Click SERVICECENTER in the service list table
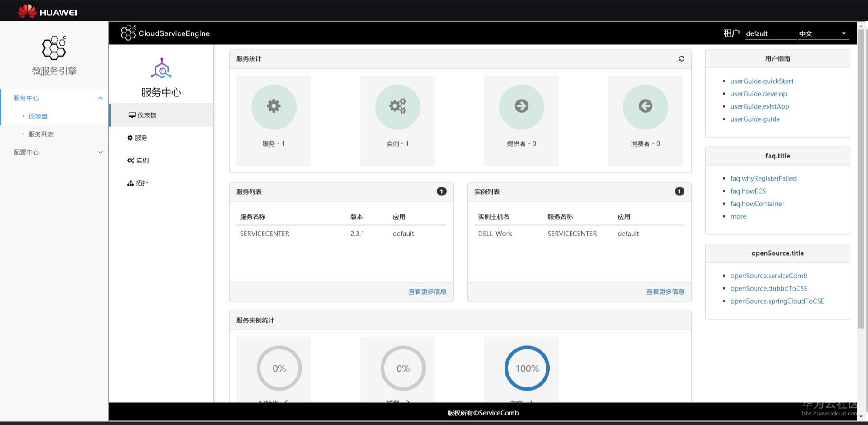Viewport: 868px width, 425px height. 264,234
